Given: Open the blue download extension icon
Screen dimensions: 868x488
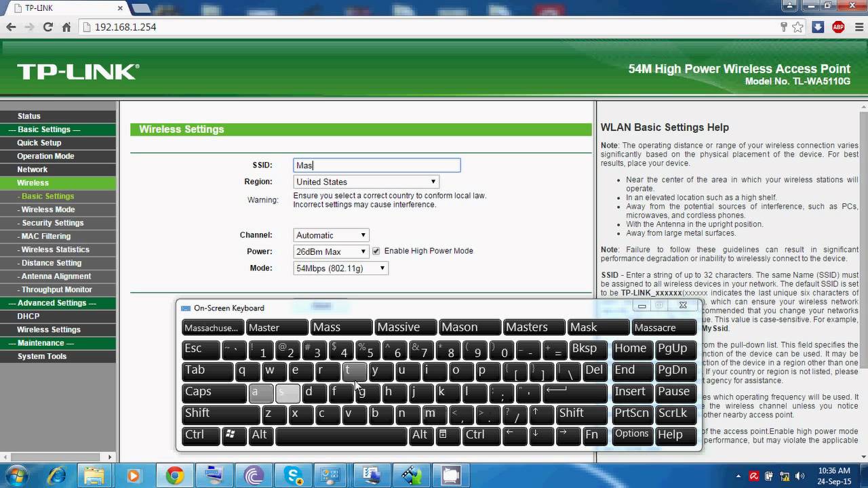Looking at the screenshot, I should pyautogui.click(x=818, y=27).
